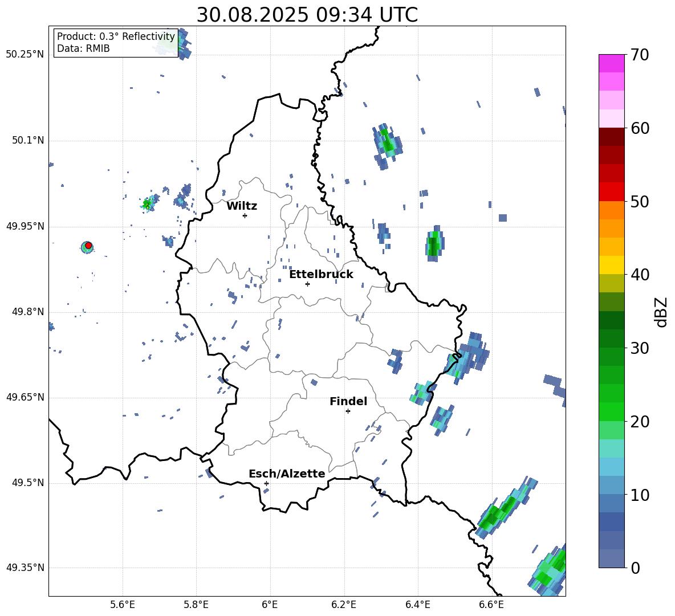The image size is (675, 616).
Task: Click the 6.4°E longitude label
Action: coord(417,605)
